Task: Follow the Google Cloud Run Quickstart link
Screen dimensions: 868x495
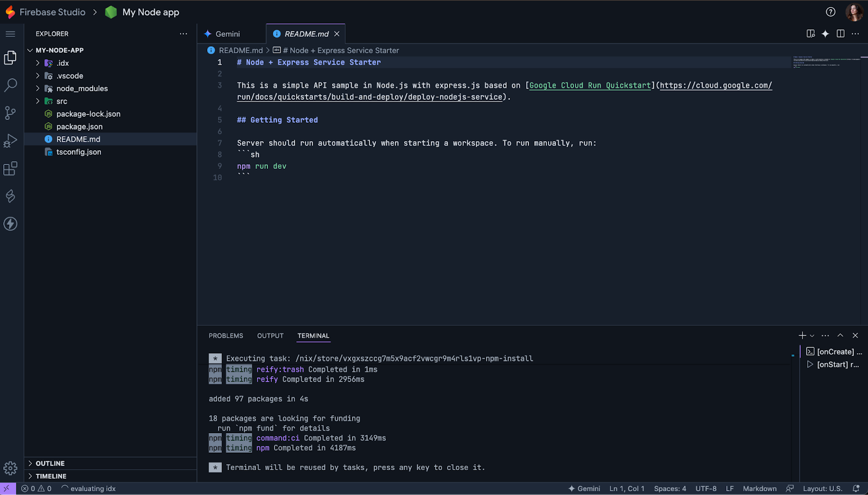Action: [x=590, y=85]
